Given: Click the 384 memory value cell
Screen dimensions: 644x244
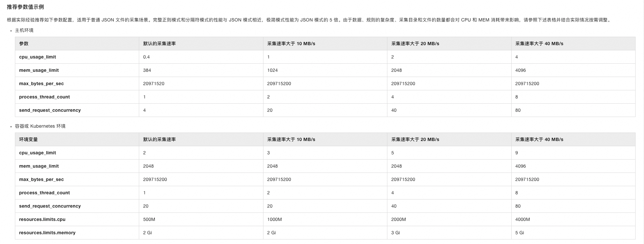Looking at the screenshot, I should (147, 70).
